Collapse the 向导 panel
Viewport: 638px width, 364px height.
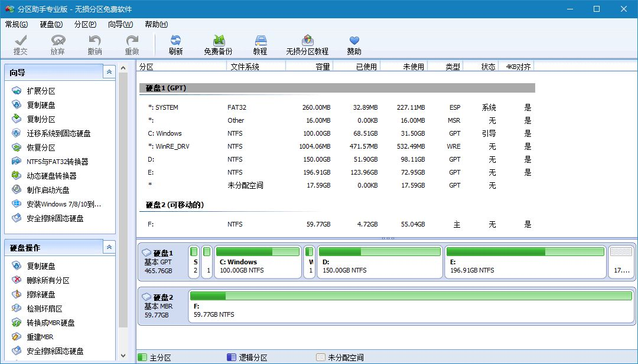tap(109, 73)
